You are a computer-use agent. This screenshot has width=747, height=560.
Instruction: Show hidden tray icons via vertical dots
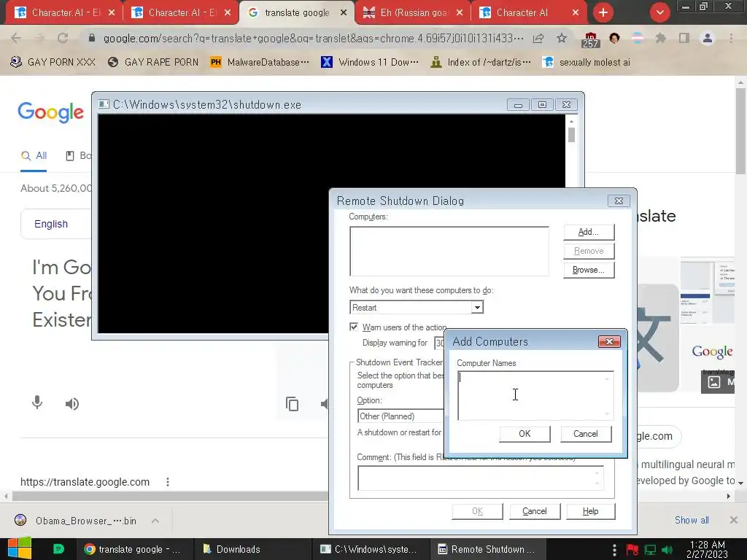click(614, 549)
